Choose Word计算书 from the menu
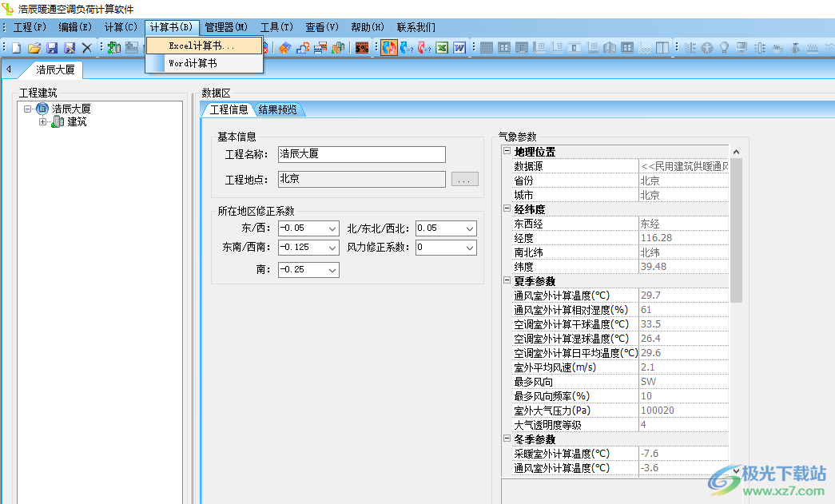Viewport: 835px width, 504px height. [x=204, y=63]
